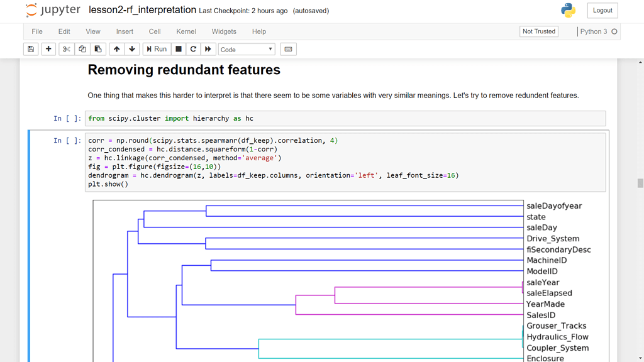Move the selected cell down

(x=133, y=48)
